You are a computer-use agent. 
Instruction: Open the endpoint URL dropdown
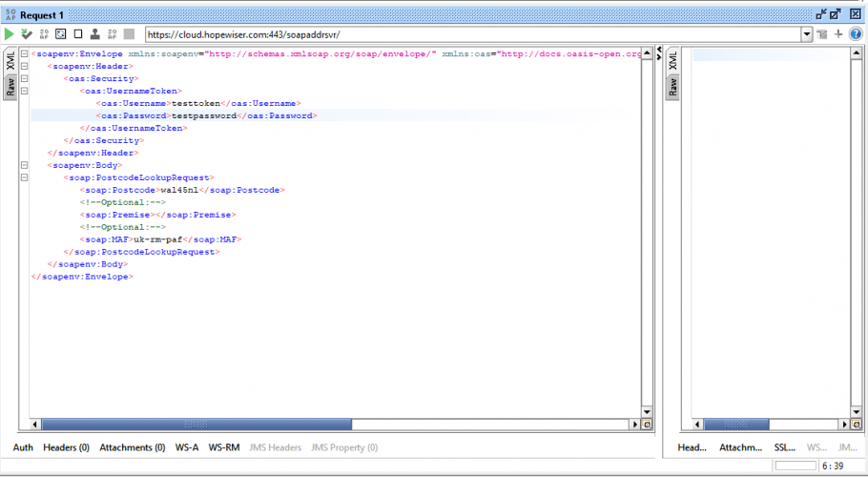coord(807,34)
